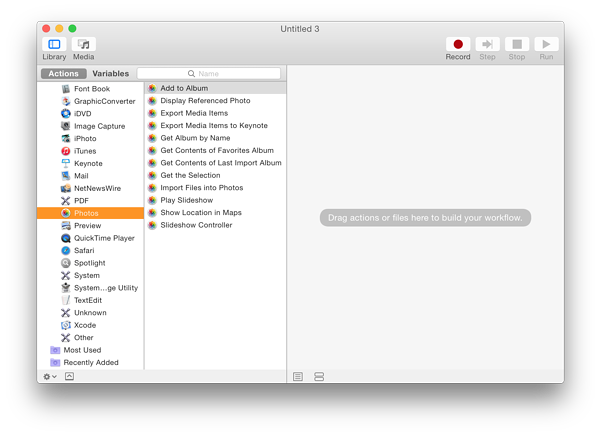
Task: Select the Play Slideshow action
Action: point(215,200)
